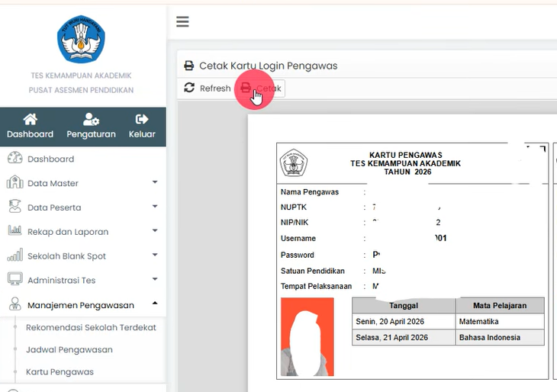Image resolution: width=557 pixels, height=392 pixels.
Task: Open the Data Peserta menu
Action: tap(54, 207)
